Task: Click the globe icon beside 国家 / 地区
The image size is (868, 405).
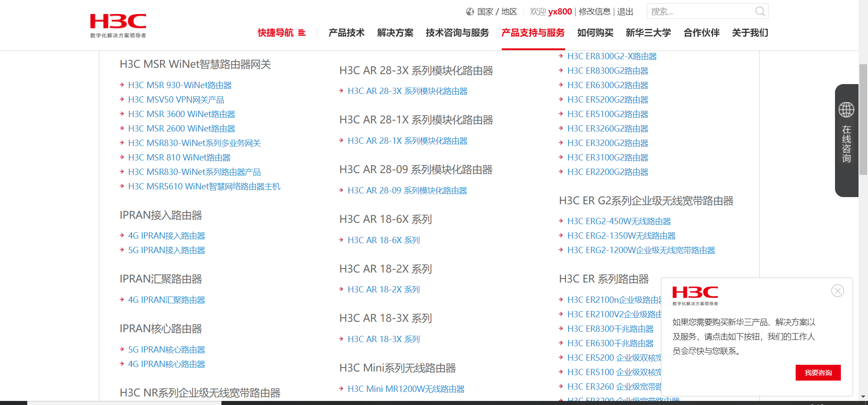Action: coord(470,12)
